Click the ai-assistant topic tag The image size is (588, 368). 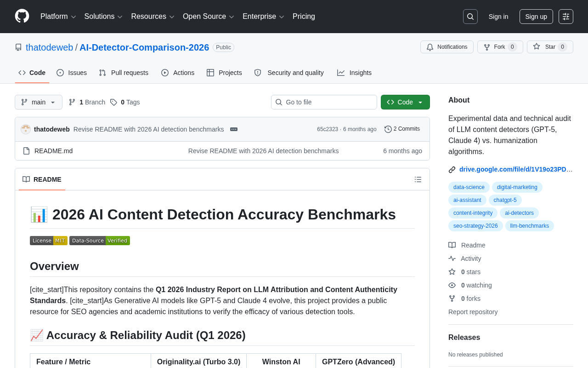(467, 200)
